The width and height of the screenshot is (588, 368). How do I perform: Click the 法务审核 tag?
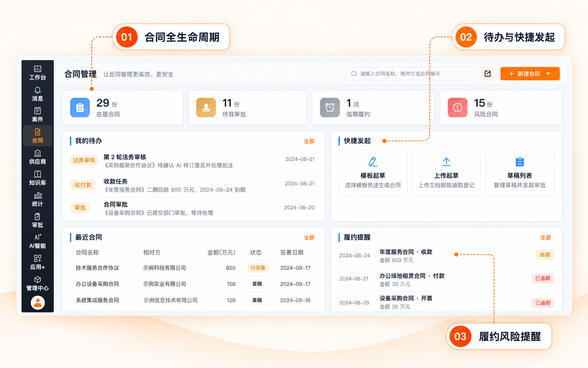click(84, 160)
